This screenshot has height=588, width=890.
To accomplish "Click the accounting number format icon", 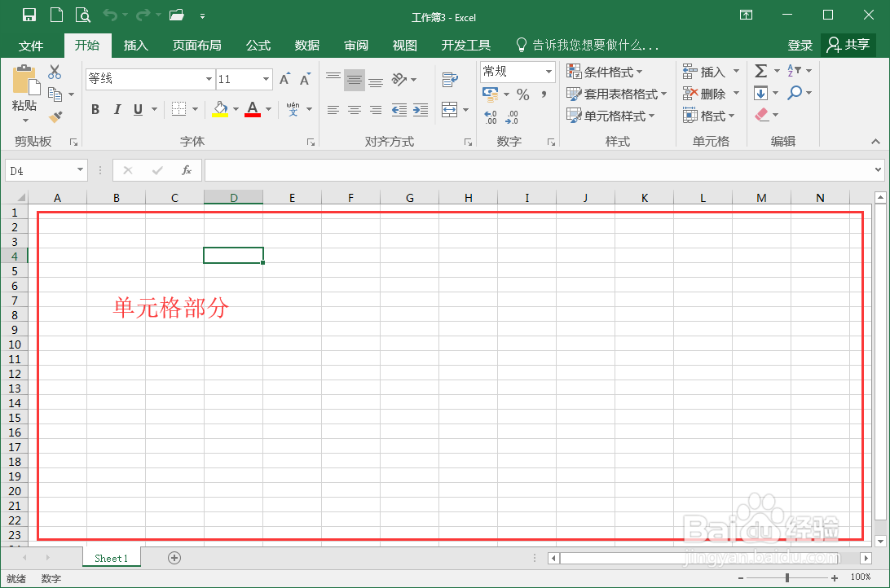I will click(490, 94).
